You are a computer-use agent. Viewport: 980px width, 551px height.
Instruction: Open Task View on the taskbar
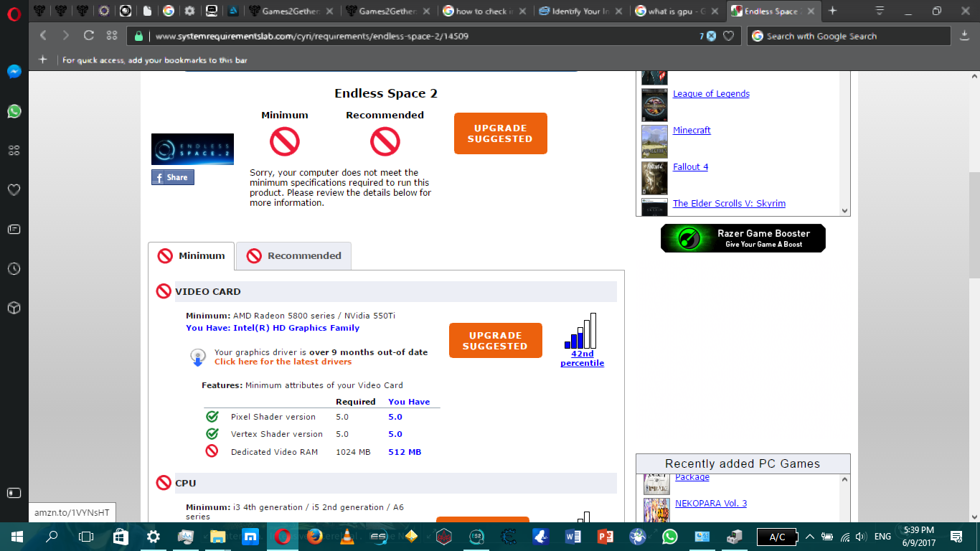(86, 537)
